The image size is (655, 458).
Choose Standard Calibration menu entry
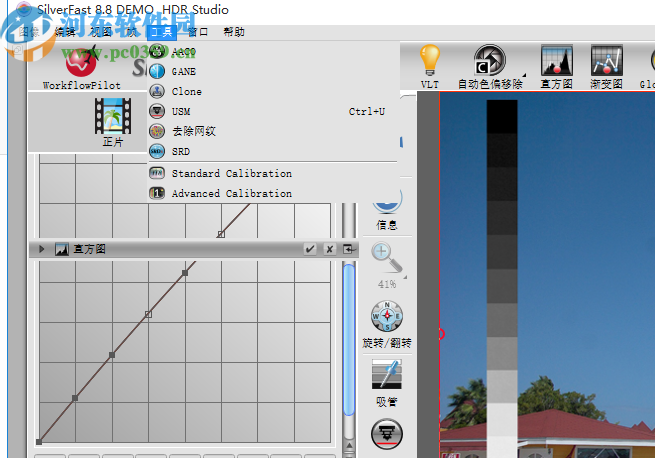(273, 173)
